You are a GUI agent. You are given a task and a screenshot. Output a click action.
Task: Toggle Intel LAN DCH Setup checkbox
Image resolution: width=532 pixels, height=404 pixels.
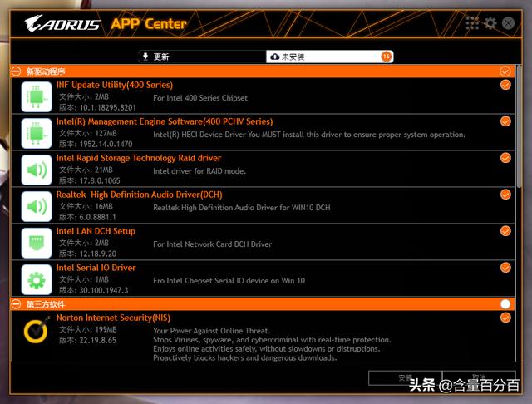coord(505,231)
